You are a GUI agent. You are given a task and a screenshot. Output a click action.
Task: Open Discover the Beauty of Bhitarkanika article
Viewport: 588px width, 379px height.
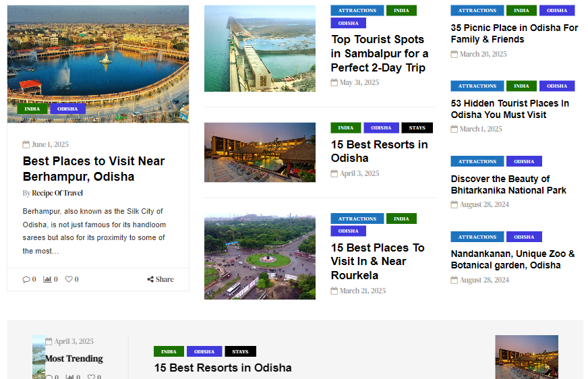pos(508,184)
